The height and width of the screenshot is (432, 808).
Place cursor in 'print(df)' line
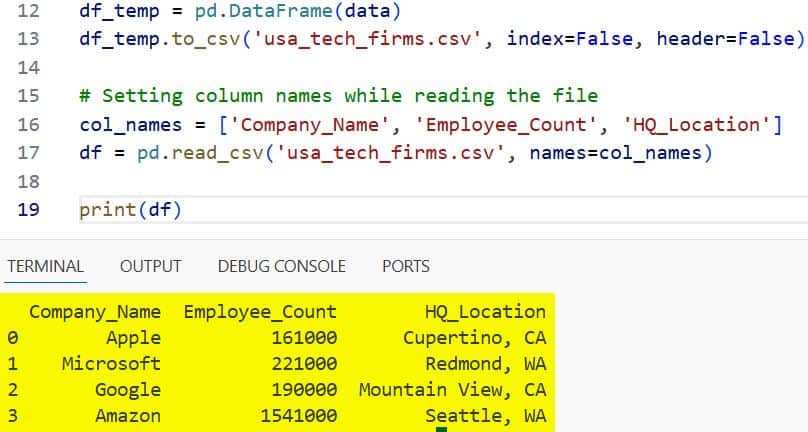130,209
